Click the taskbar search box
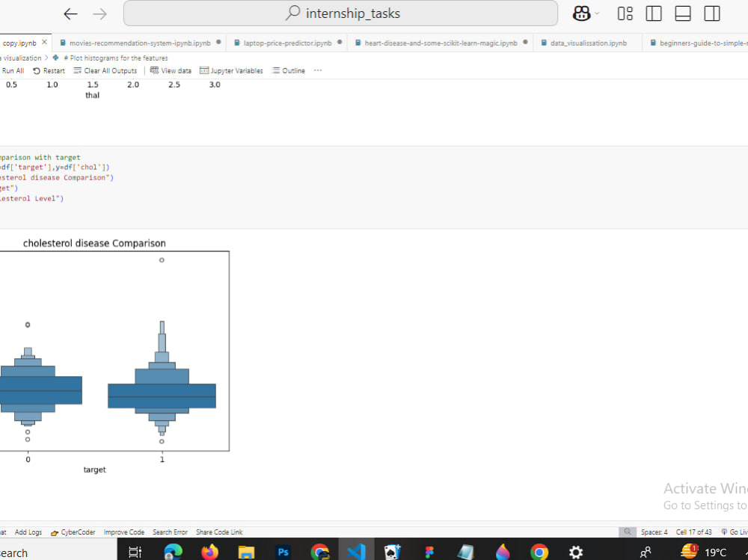Viewport: 748px width, 560px height. coord(58,552)
